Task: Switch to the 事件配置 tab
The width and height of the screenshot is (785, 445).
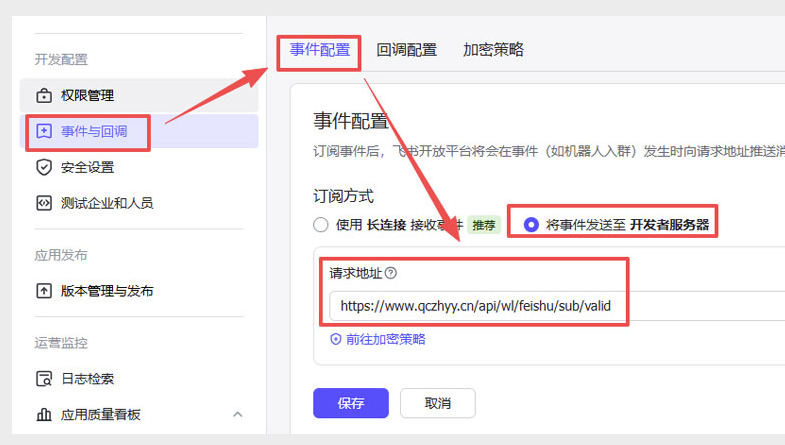Action: coord(320,50)
